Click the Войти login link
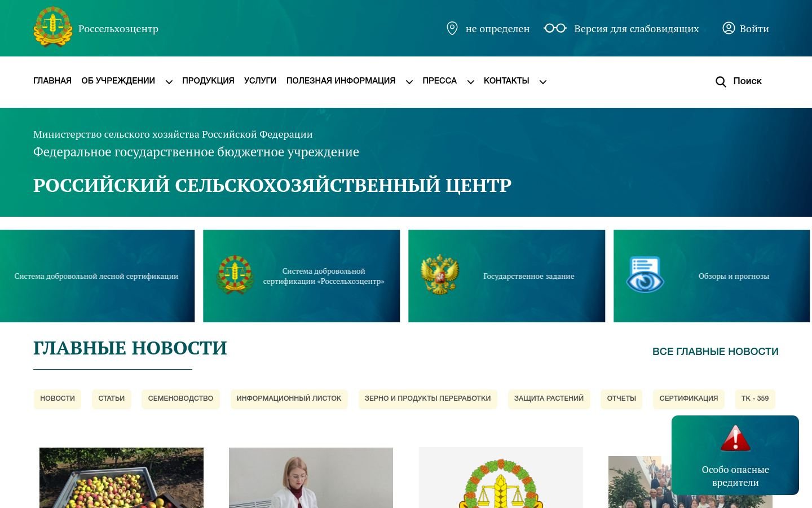This screenshot has height=508, width=812. tap(754, 29)
